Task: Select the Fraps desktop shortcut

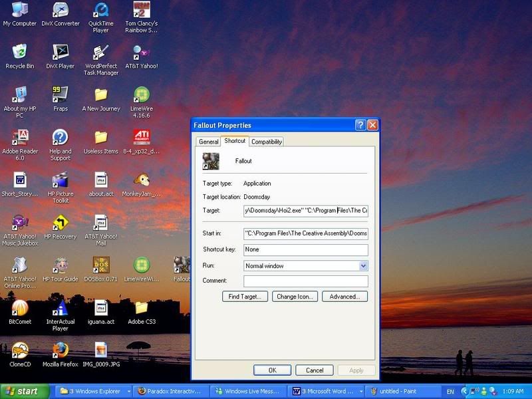Action: coord(61,95)
